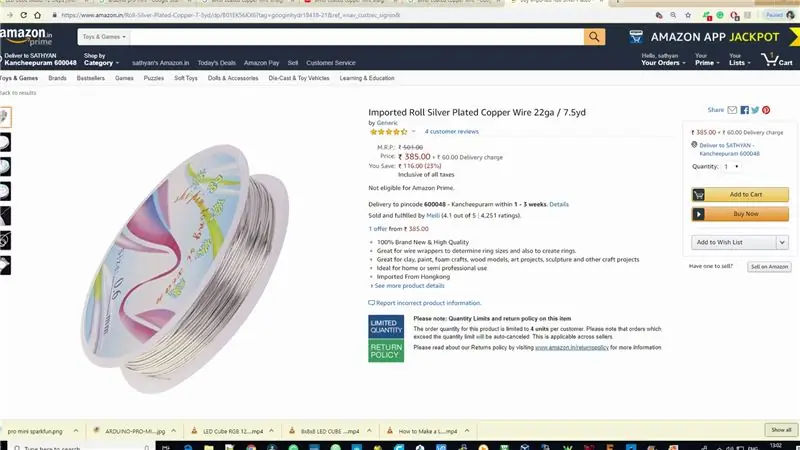Select the first product thumbnail image
Image resolution: width=800 pixels, height=450 pixels.
5,117
